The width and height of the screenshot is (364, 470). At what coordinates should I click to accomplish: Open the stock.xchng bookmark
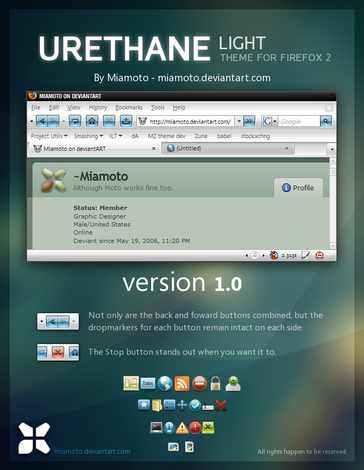coord(255,136)
